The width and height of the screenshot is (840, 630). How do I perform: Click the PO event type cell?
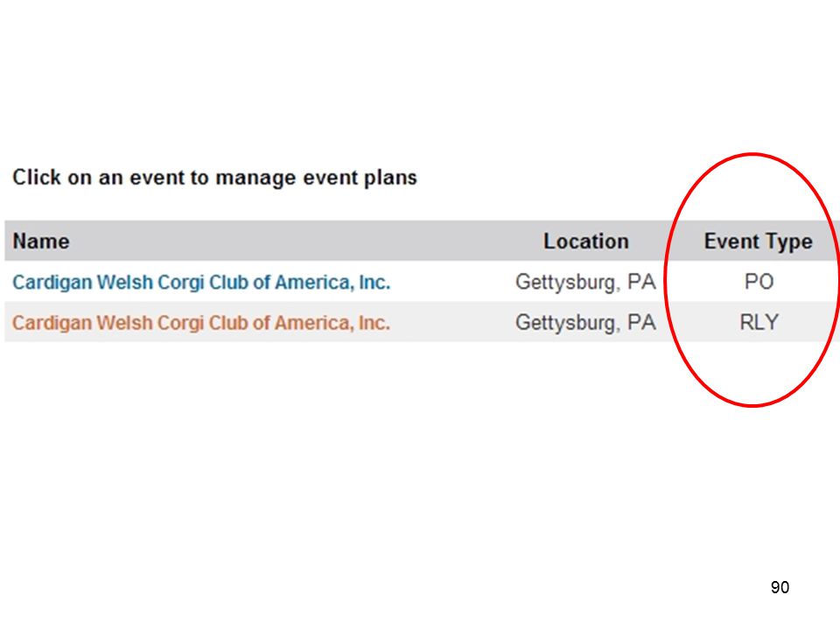(x=759, y=282)
